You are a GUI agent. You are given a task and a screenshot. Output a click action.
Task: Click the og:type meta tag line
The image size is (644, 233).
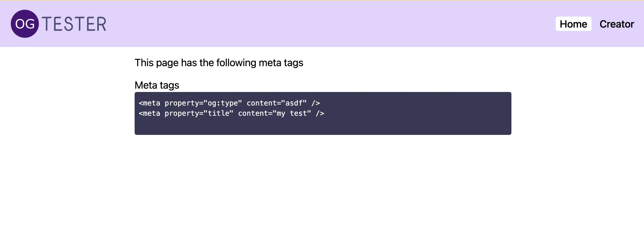tap(229, 103)
